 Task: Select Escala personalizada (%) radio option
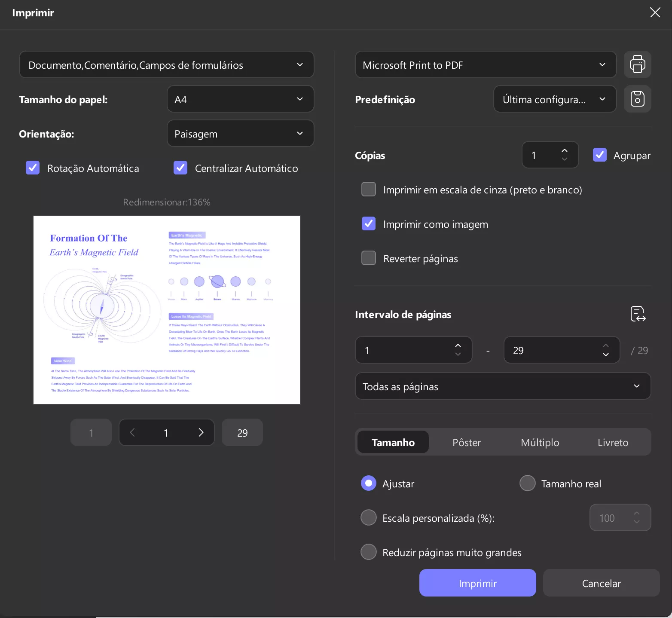[369, 517]
